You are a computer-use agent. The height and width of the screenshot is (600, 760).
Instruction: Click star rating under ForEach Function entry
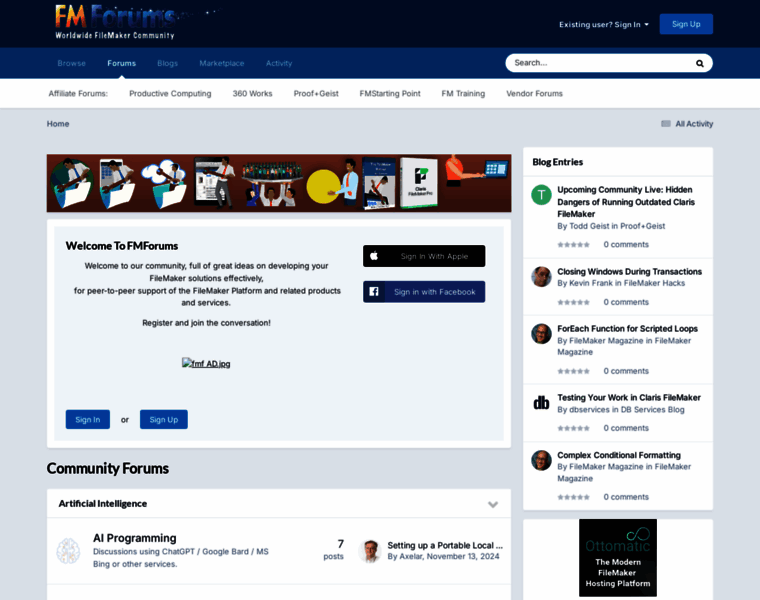pos(573,371)
